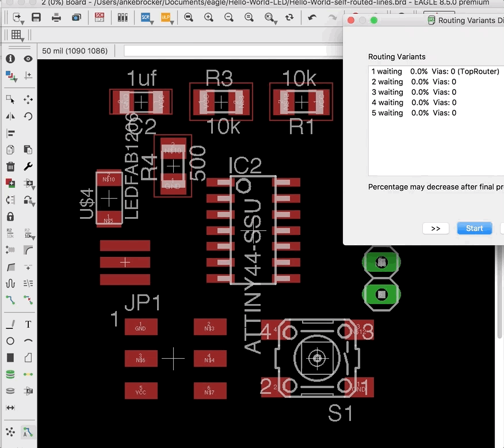Click the Zoom in icon
Image resolution: width=504 pixels, height=448 pixels.
click(209, 17)
